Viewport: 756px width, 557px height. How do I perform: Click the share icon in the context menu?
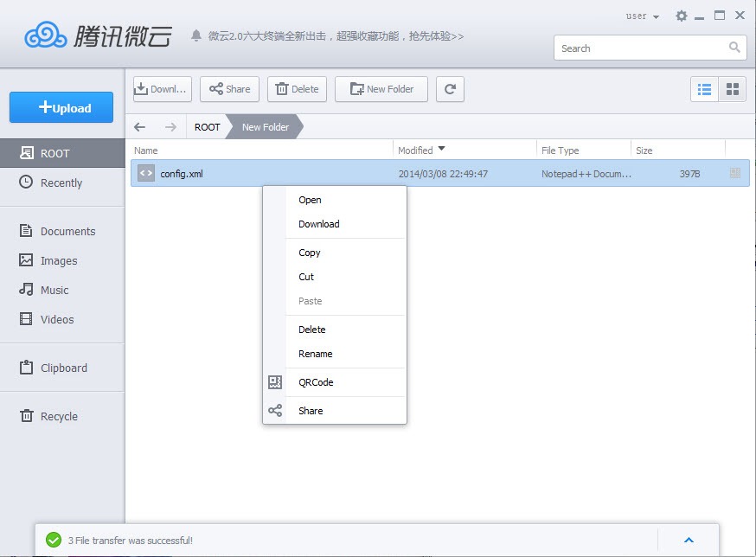(275, 411)
